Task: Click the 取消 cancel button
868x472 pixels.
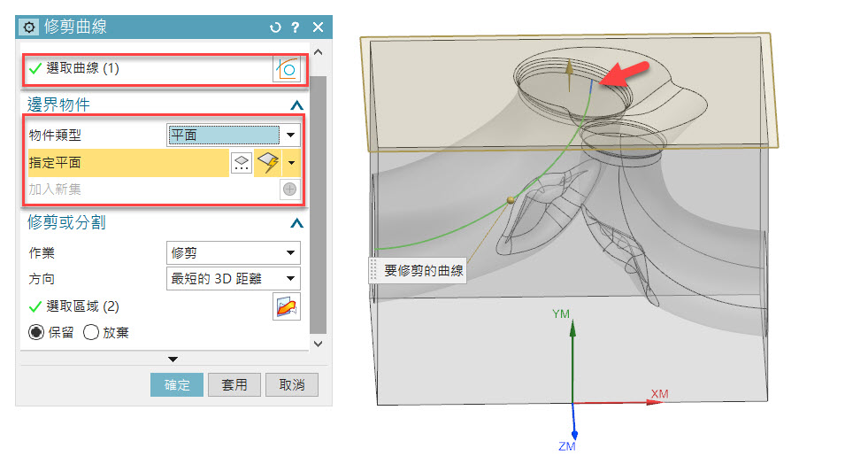Action: click(292, 384)
